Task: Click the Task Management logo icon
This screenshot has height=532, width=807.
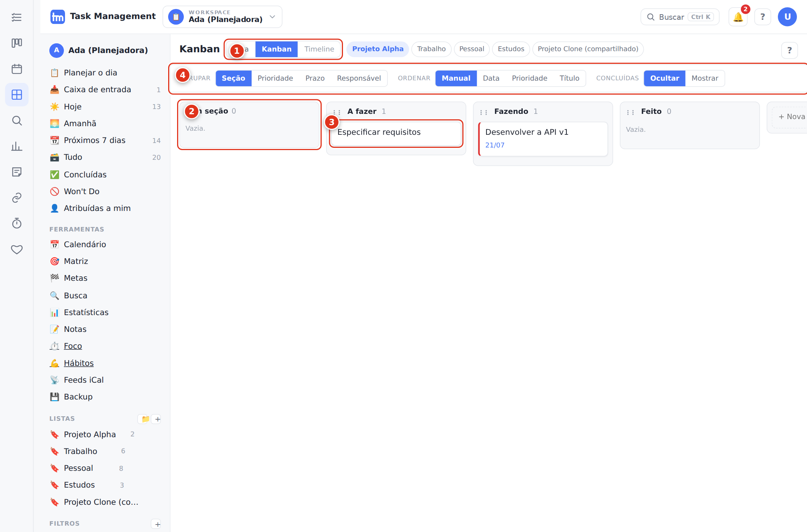Action: (57, 17)
